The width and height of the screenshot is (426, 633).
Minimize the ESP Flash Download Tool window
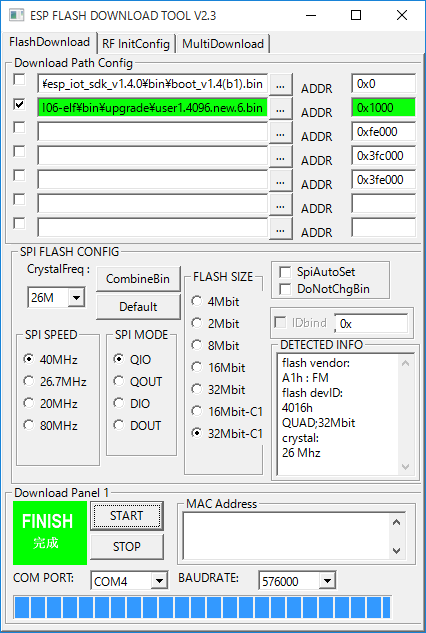point(311,15)
